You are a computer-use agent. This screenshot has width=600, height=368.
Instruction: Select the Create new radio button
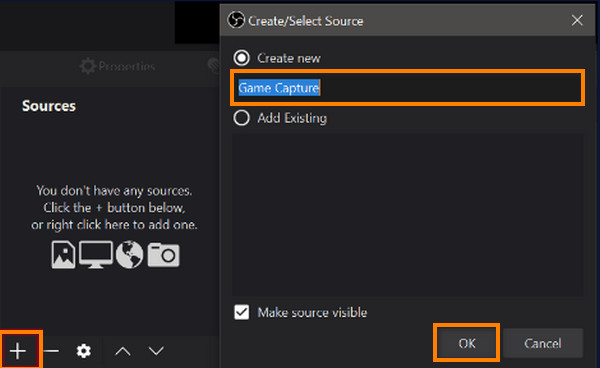tap(241, 58)
